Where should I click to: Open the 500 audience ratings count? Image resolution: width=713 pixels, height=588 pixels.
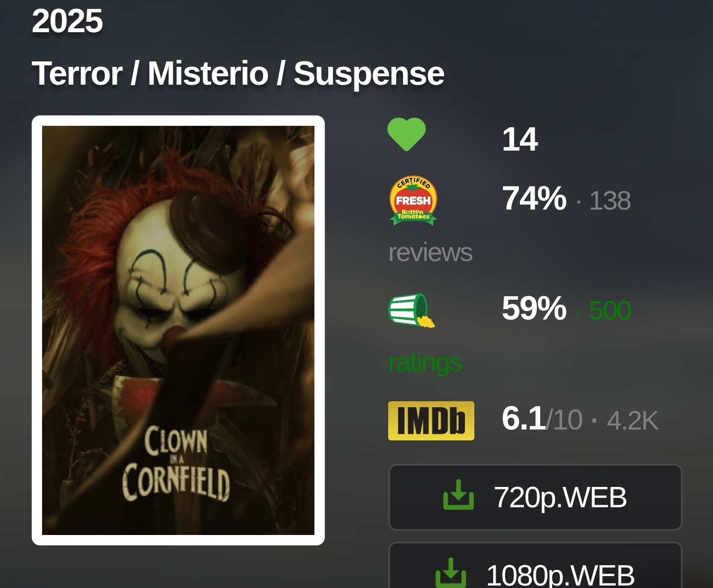[x=610, y=311]
